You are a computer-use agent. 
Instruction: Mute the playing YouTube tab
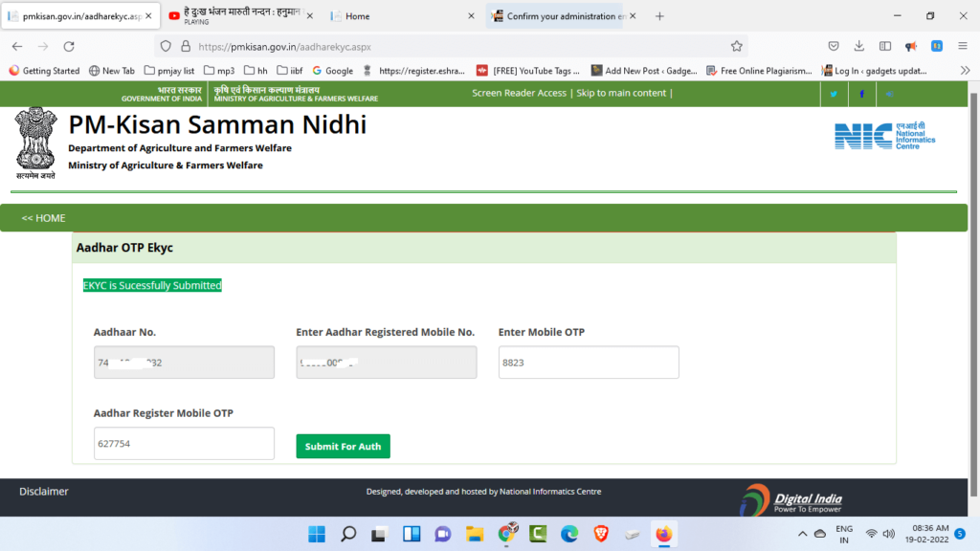pos(173,15)
